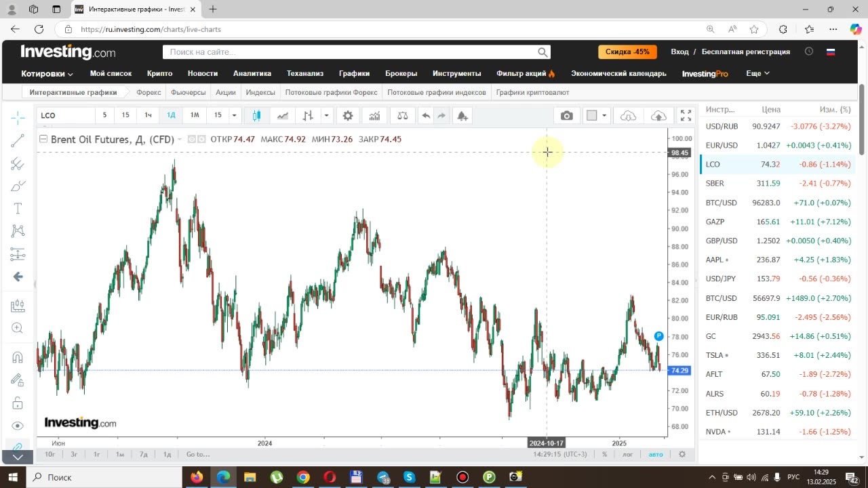Click the LCO symbol input field
The width and height of the screenshot is (868, 488).
tap(65, 115)
